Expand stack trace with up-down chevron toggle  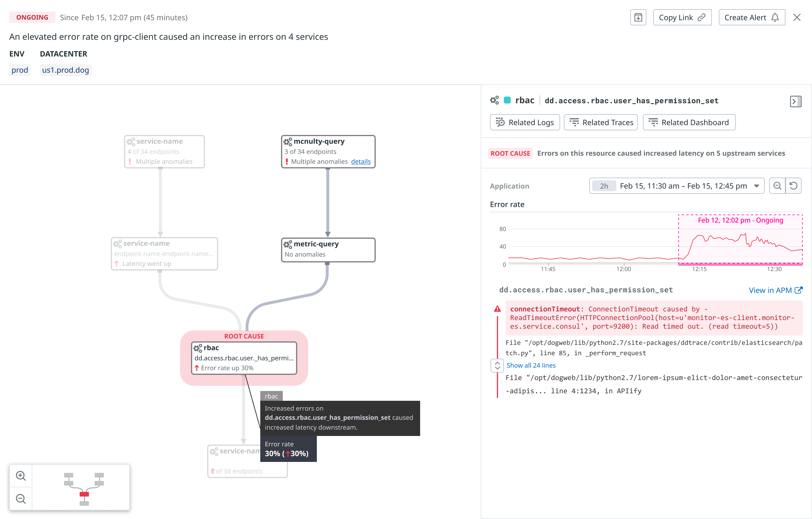click(497, 365)
